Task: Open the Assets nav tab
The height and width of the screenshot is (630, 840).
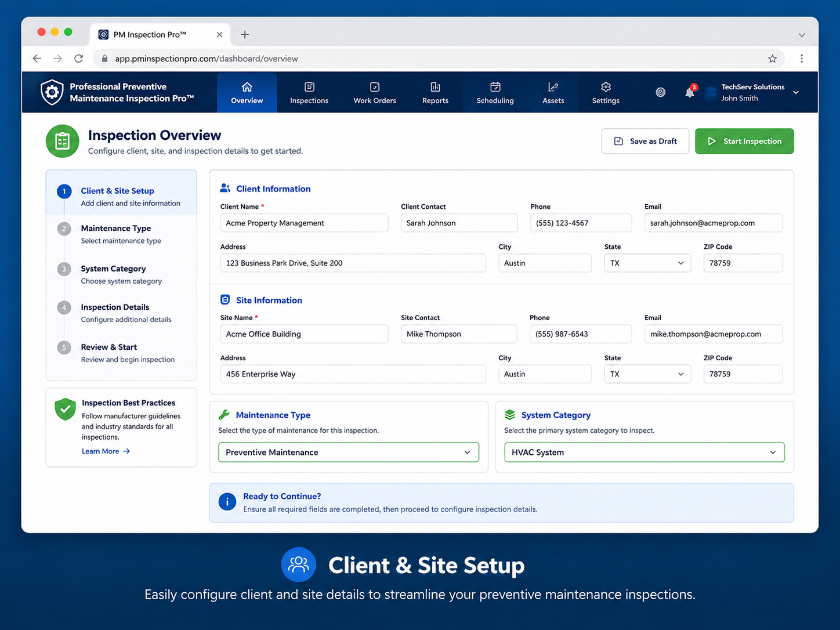Action: pyautogui.click(x=553, y=92)
